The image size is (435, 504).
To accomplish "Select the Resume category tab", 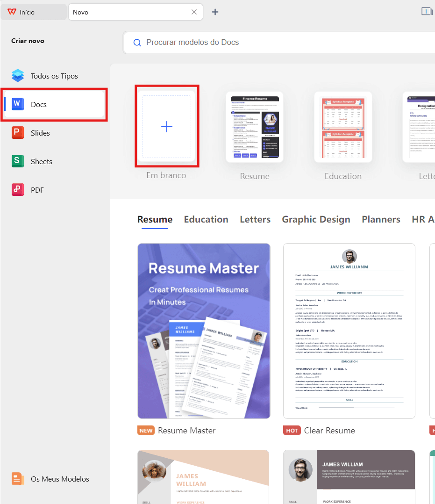I will coord(155,219).
